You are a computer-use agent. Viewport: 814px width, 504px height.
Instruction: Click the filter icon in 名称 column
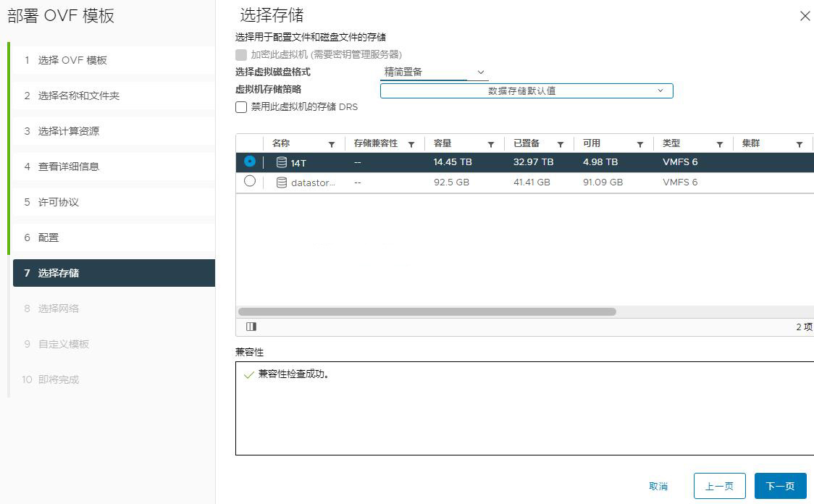(x=332, y=144)
